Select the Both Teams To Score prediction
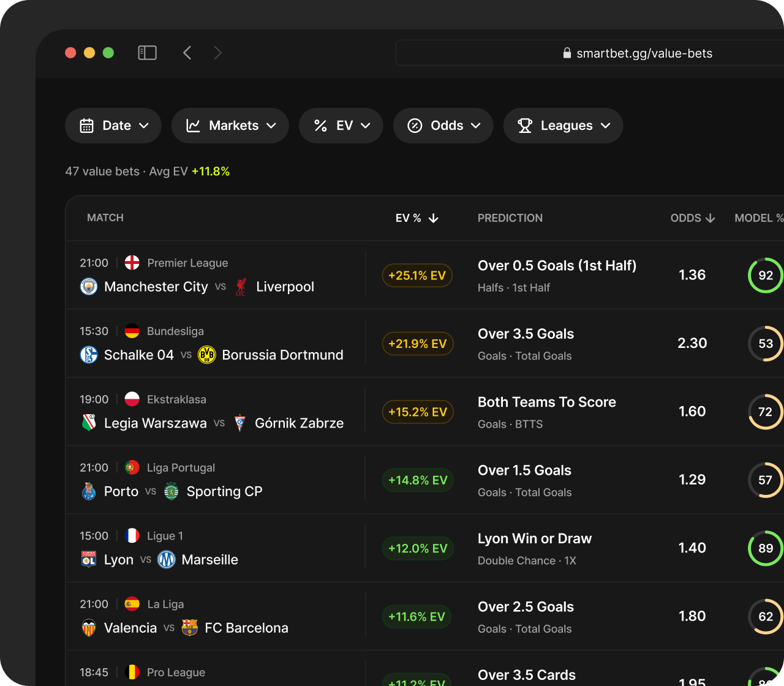784x686 pixels. [x=547, y=402]
